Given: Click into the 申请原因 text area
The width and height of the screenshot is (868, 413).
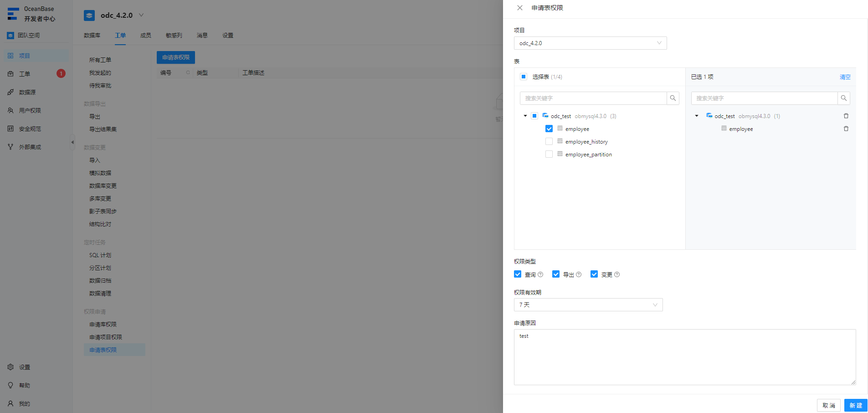Looking at the screenshot, I should click(684, 357).
